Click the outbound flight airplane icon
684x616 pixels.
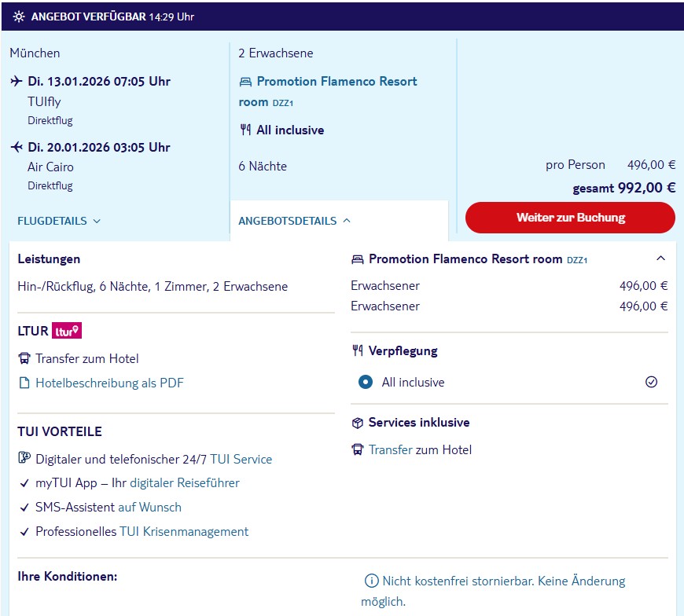point(17,81)
